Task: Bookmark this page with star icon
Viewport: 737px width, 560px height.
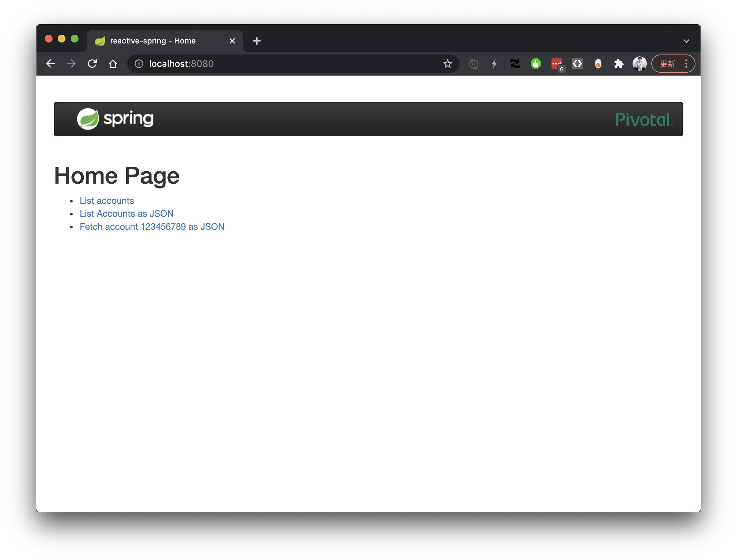Action: coord(447,64)
